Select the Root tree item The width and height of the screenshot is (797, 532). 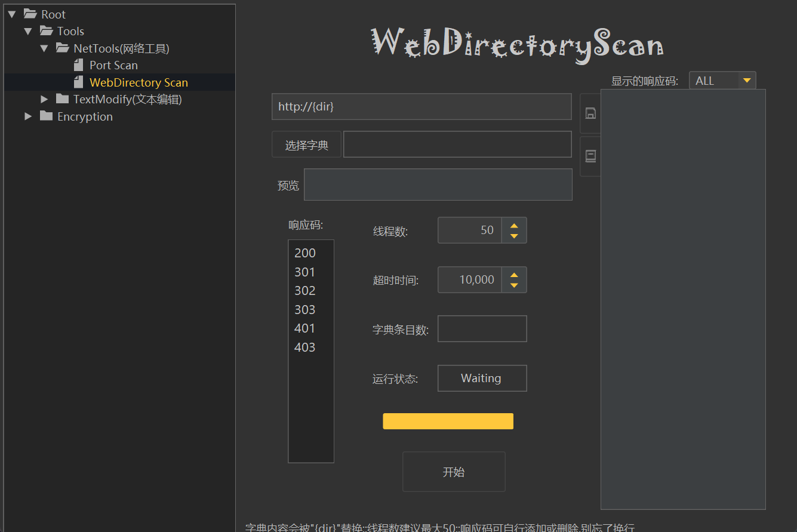[53, 14]
